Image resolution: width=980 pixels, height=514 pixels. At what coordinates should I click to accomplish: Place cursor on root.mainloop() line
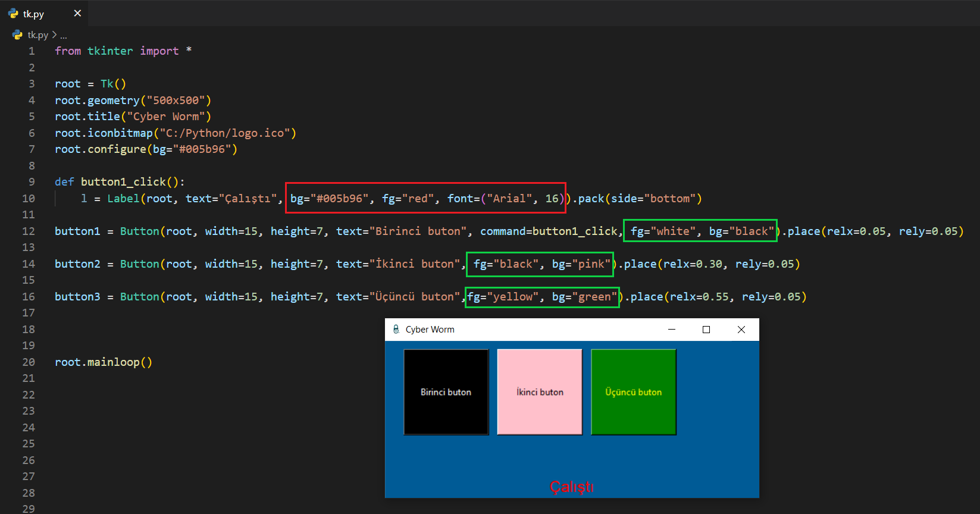[104, 362]
